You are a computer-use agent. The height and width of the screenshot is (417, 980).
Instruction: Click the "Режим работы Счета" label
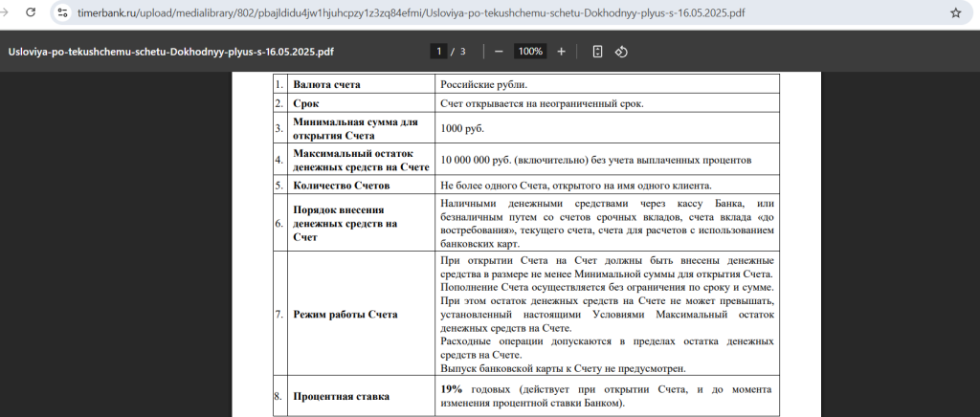pos(345,314)
